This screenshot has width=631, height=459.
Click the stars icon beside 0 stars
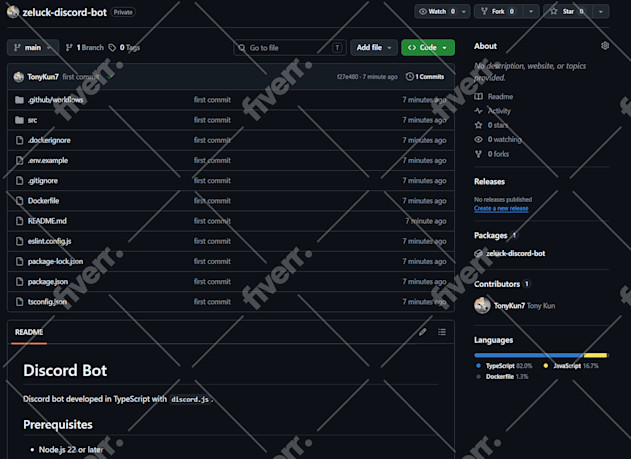pyautogui.click(x=478, y=125)
